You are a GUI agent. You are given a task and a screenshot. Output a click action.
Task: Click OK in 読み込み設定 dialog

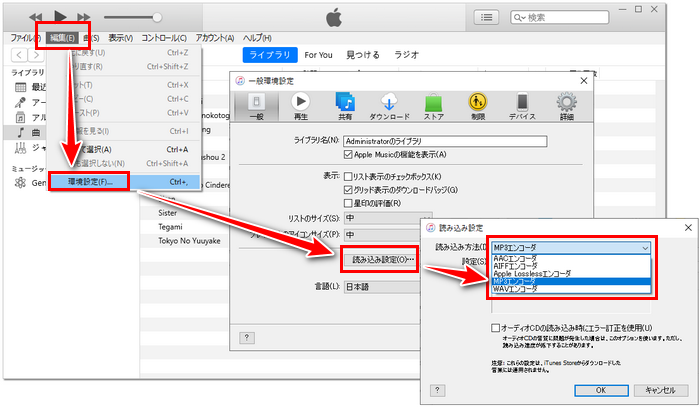coord(601,390)
